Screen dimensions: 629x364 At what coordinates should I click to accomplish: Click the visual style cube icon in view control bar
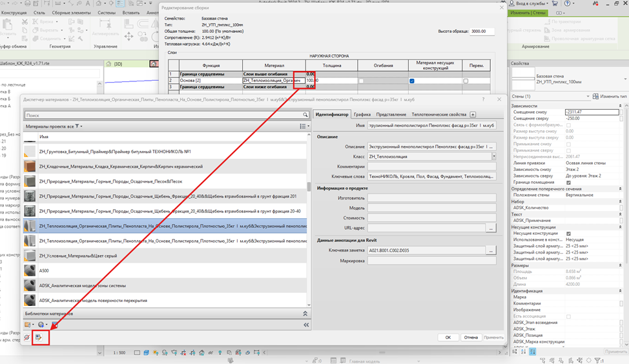(x=146, y=353)
